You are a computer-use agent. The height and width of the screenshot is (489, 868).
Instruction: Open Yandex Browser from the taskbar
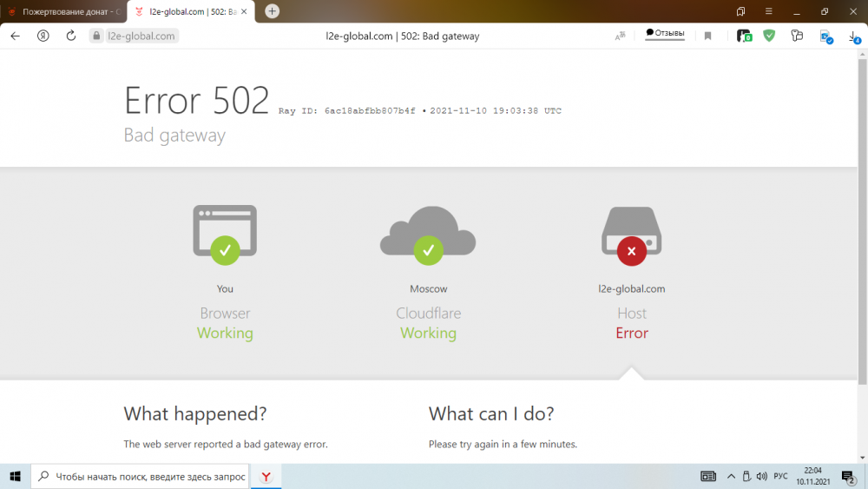[x=266, y=476]
